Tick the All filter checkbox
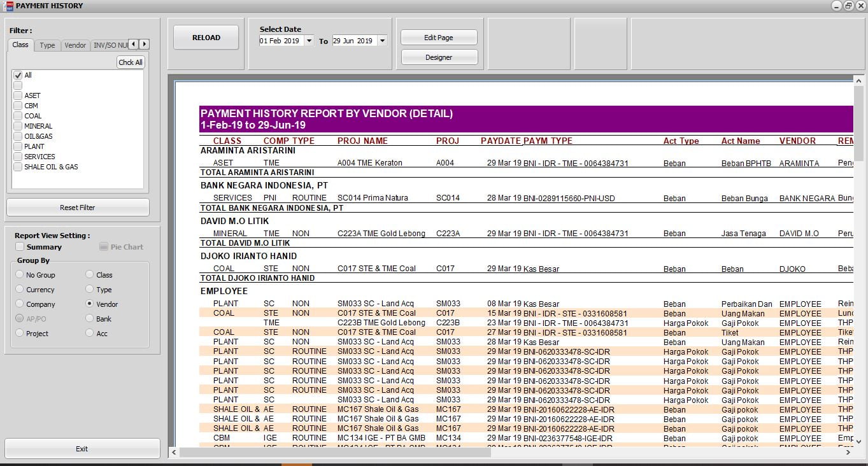The image size is (868, 466). (x=18, y=75)
